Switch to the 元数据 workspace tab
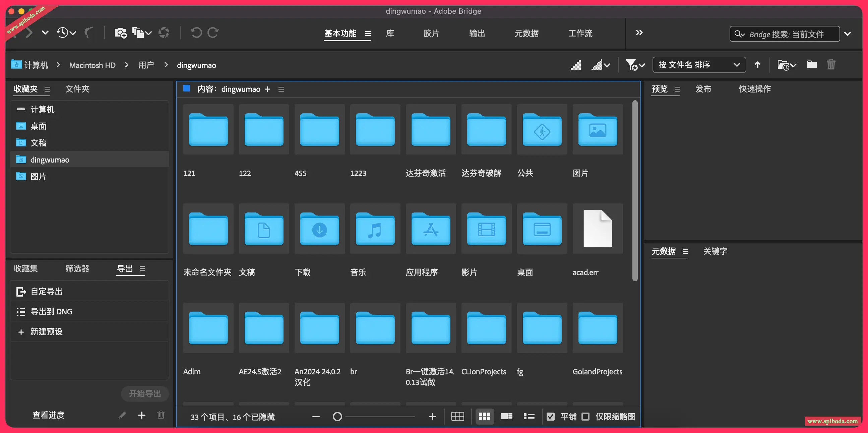This screenshot has width=868, height=433. coord(526,34)
